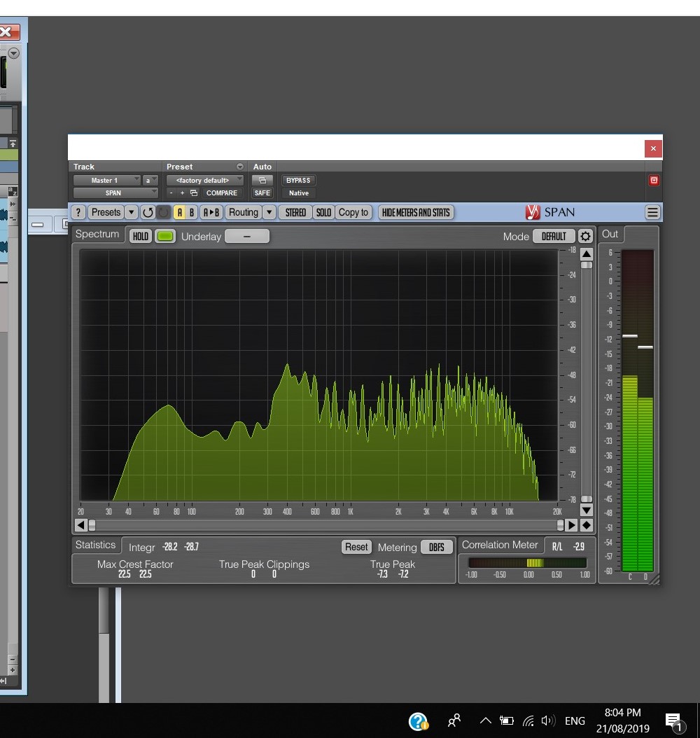700x738 pixels.
Task: Click Hide Meters and Stats
Action: pos(416,212)
